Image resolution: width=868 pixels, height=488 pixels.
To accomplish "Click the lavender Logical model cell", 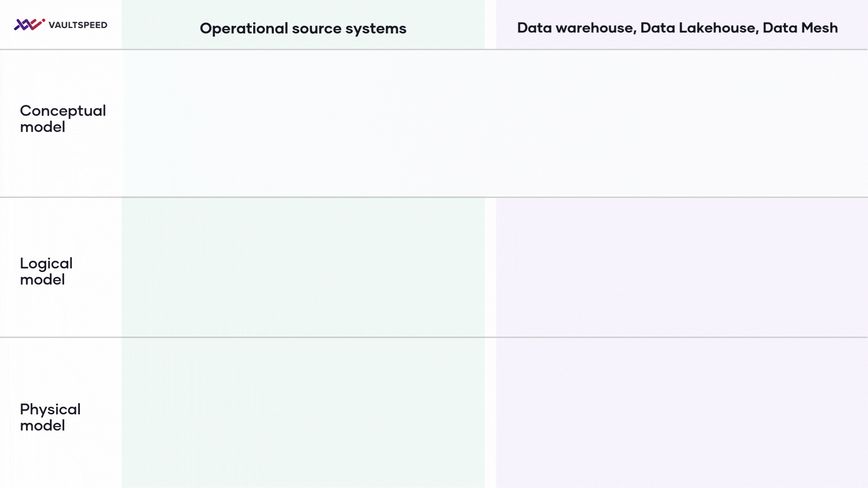I will [x=681, y=267].
